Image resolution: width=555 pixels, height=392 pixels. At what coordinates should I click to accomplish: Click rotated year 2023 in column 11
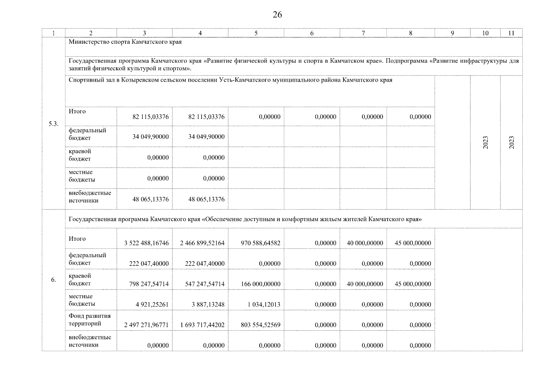pyautogui.click(x=512, y=142)
